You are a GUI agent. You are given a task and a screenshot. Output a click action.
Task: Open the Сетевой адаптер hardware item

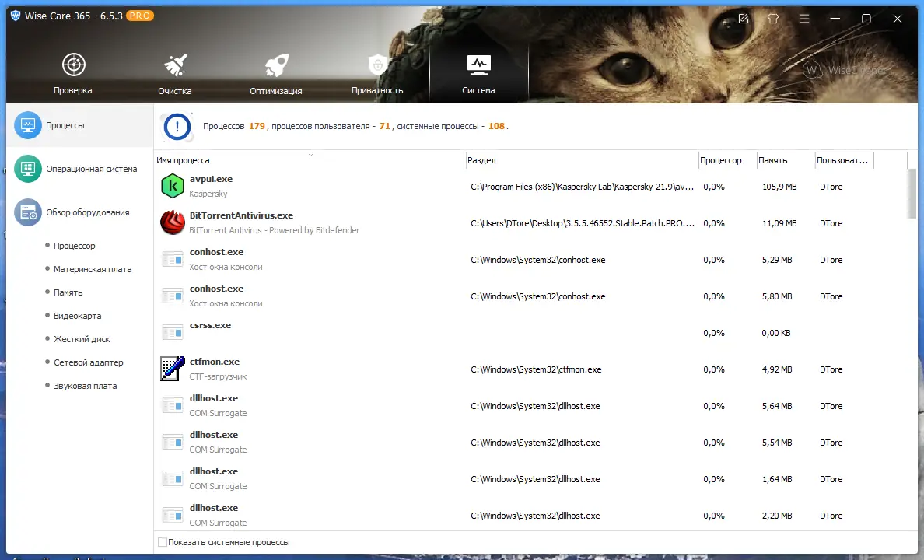[x=89, y=362]
